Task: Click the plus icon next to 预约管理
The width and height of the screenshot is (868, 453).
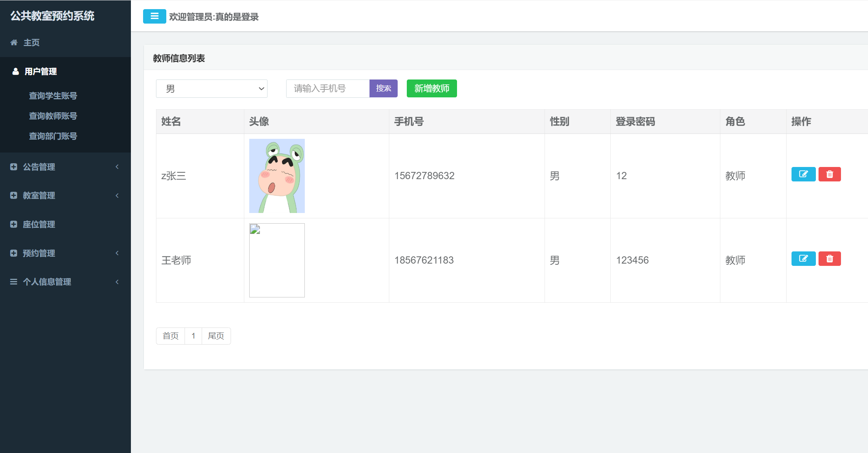Action: (x=13, y=253)
